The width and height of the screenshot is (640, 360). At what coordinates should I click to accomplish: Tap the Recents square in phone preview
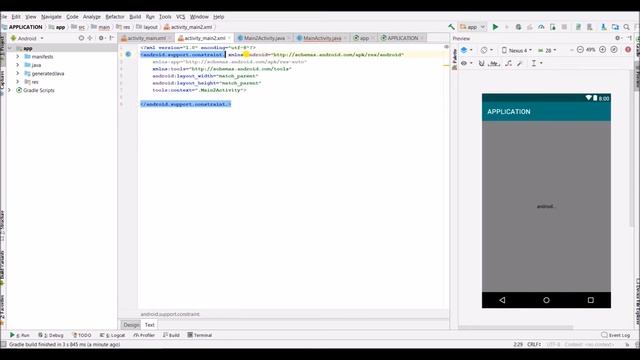point(591,300)
